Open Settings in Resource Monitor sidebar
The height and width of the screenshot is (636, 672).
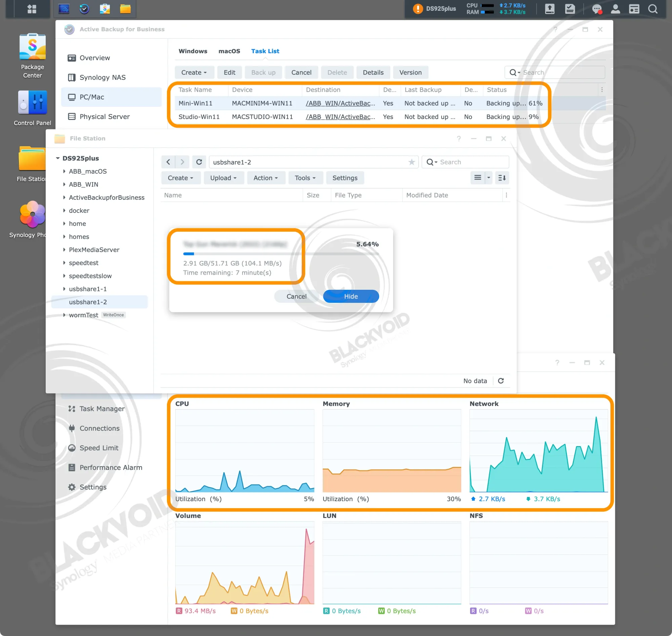(x=112, y=487)
